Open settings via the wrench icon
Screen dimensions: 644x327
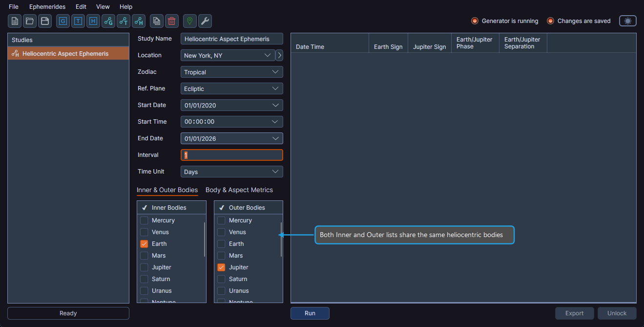pyautogui.click(x=205, y=21)
